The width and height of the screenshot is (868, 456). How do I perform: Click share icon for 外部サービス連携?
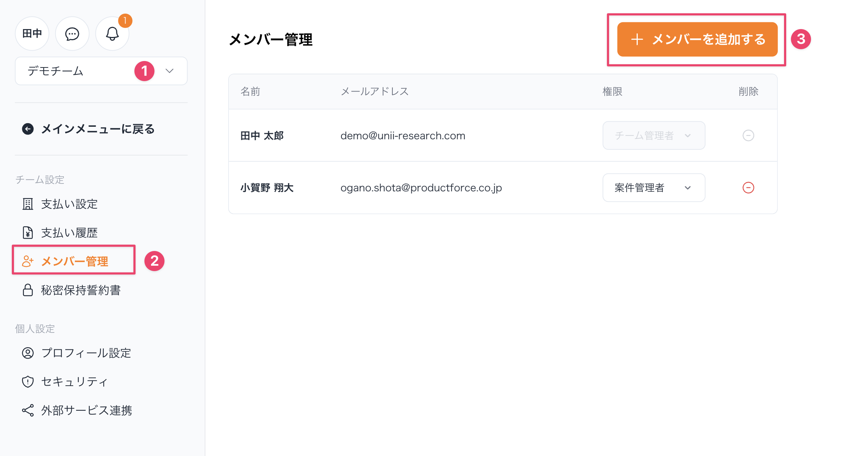pyautogui.click(x=28, y=410)
